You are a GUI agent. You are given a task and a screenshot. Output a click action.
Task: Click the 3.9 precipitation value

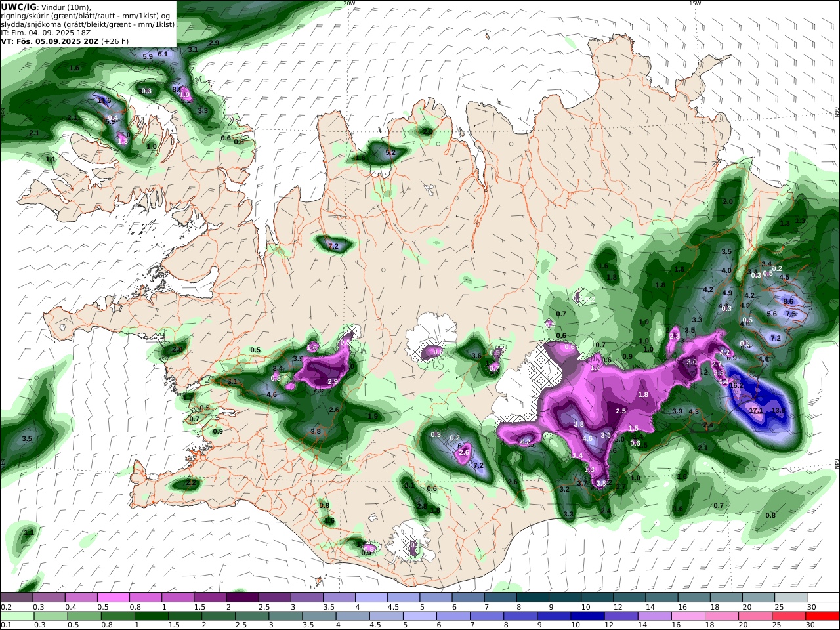[677, 411]
